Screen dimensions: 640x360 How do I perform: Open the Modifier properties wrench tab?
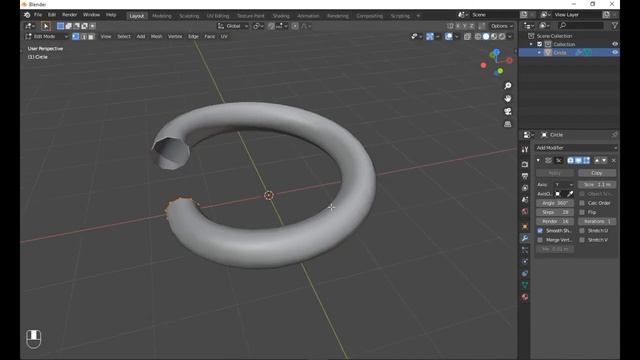coord(525,238)
